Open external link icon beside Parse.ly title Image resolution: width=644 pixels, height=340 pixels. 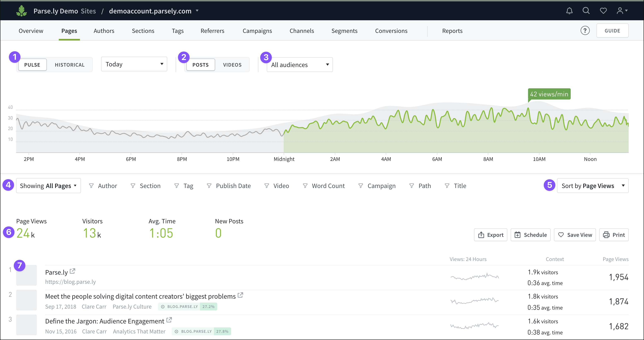tap(72, 271)
